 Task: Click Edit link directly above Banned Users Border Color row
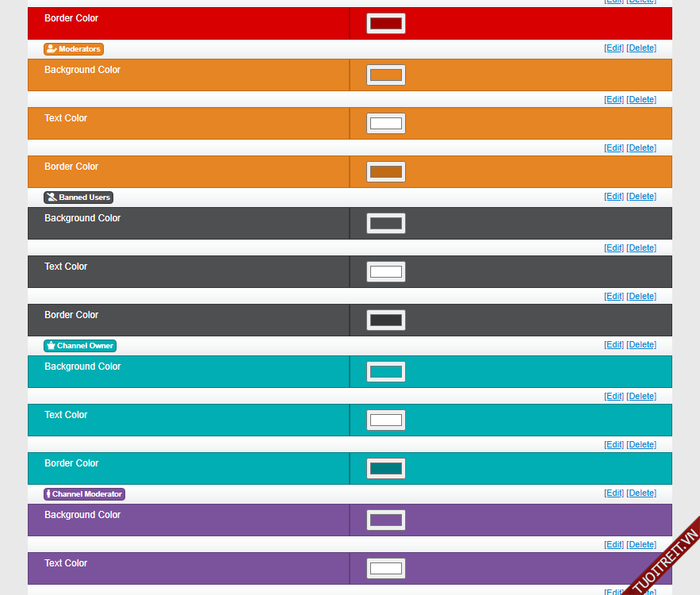coord(614,297)
